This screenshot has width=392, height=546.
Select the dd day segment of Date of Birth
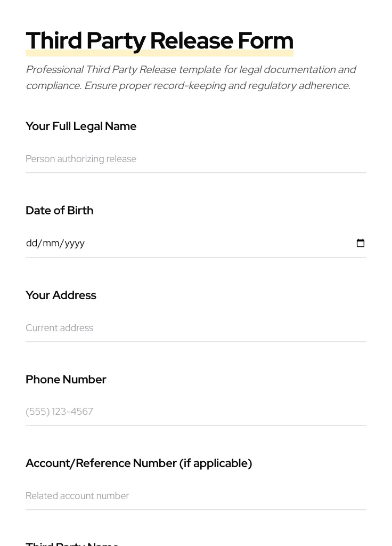click(31, 243)
